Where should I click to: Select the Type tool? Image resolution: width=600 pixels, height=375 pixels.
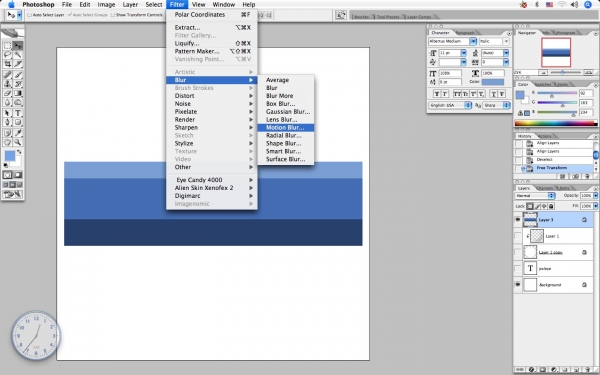18,113
